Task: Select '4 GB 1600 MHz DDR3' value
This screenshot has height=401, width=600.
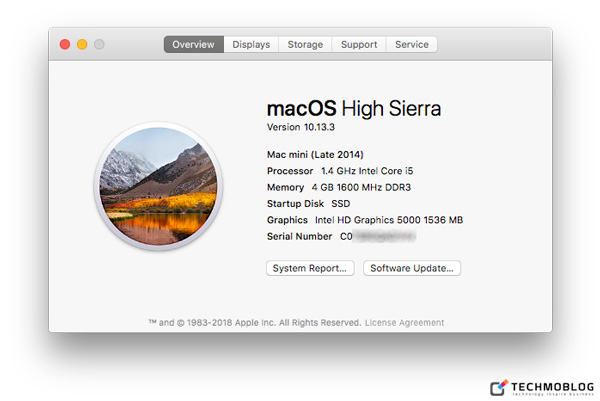Action: point(361,187)
